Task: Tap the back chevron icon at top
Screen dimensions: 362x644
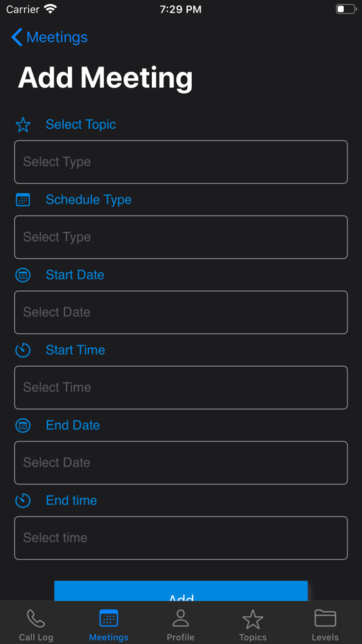Action: pos(16,37)
